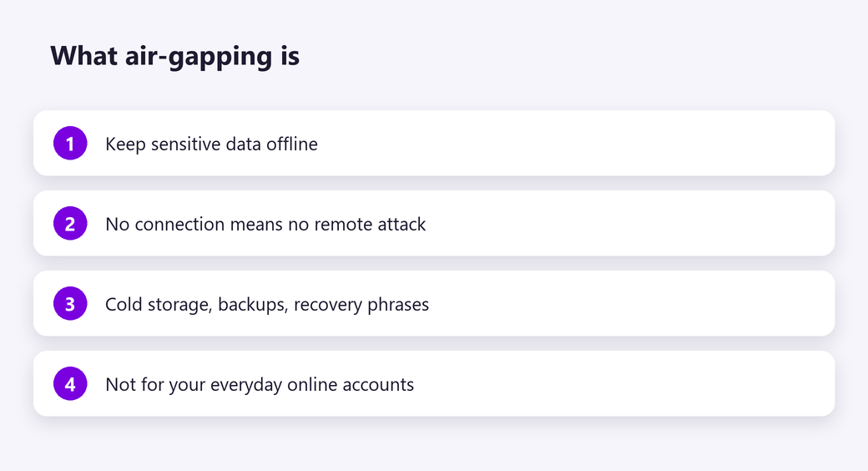Select 'No connection means no remote attack' text
868x471 pixels.
coord(265,224)
